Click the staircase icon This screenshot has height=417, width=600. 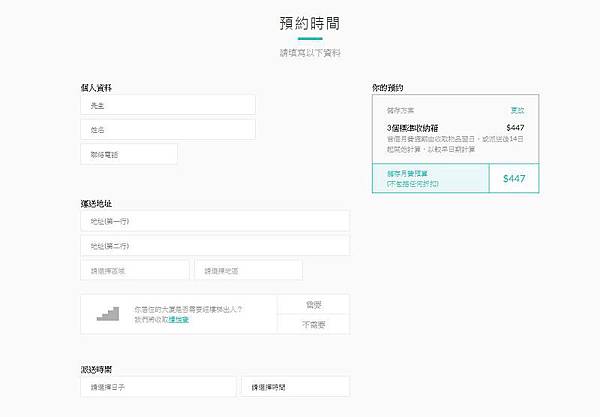point(108,314)
